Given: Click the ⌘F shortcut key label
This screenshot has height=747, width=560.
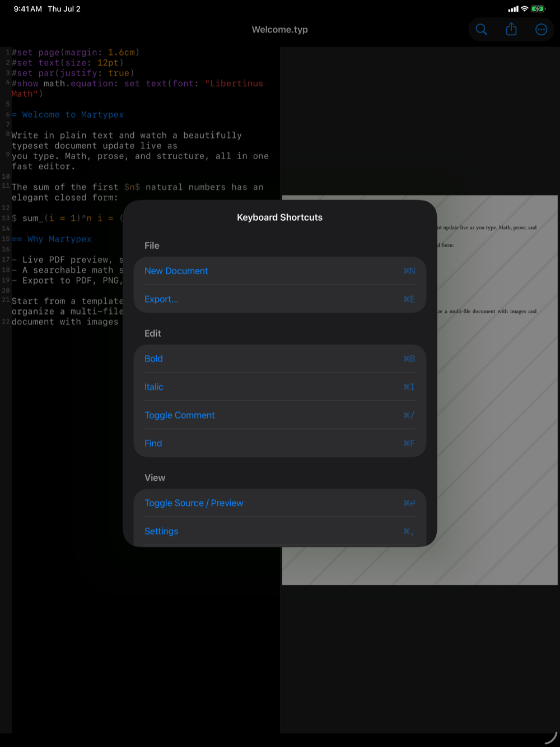Looking at the screenshot, I should tap(409, 443).
